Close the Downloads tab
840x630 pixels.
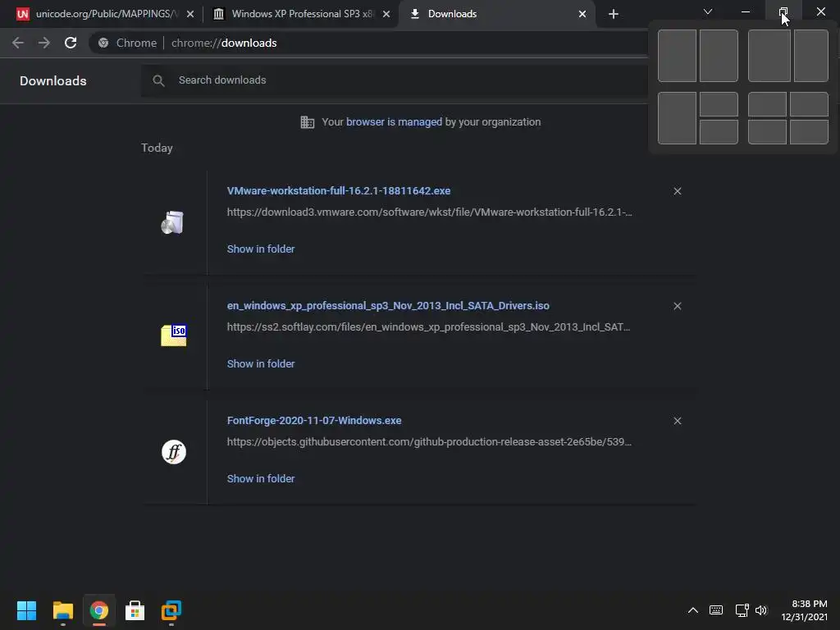[x=582, y=14]
